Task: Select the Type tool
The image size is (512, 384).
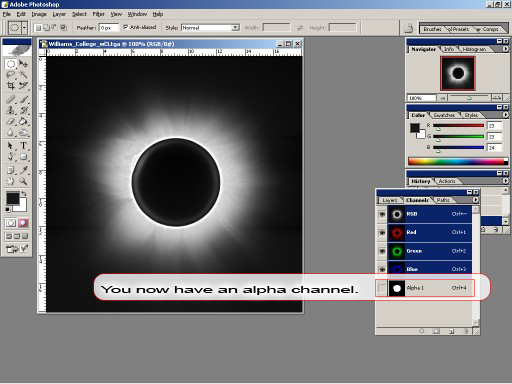Action: coord(23,146)
